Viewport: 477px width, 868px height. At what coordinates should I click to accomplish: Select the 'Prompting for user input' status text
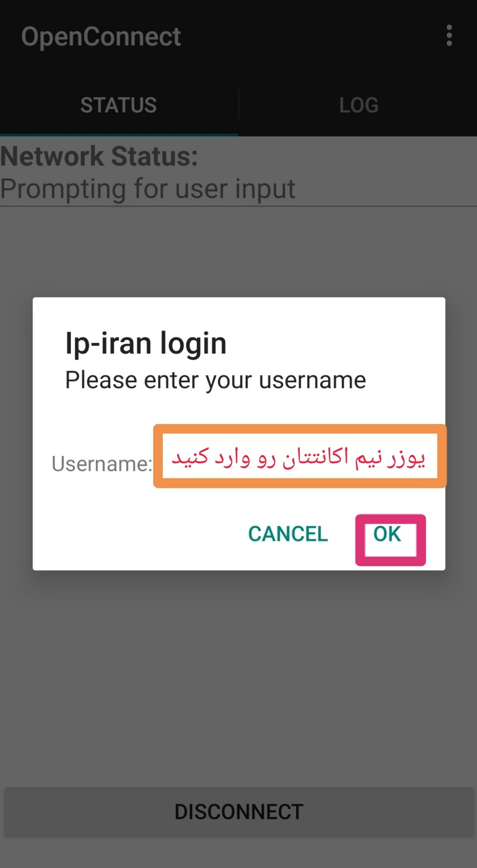click(147, 189)
